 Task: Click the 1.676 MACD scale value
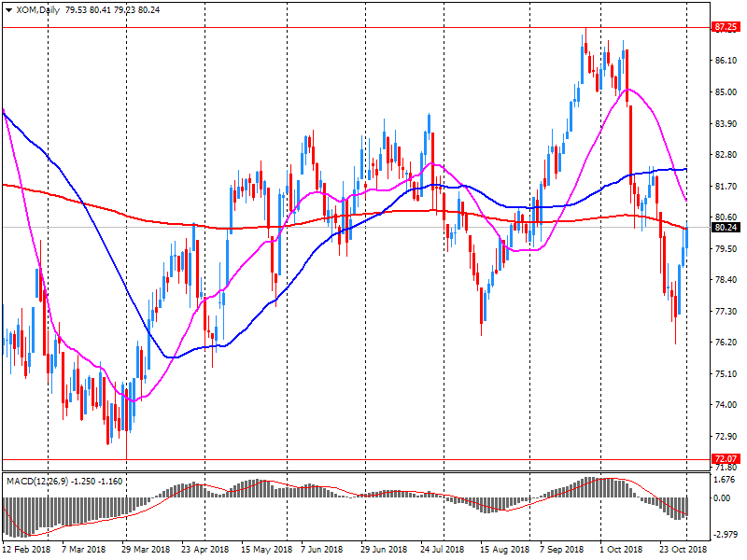pos(725,480)
